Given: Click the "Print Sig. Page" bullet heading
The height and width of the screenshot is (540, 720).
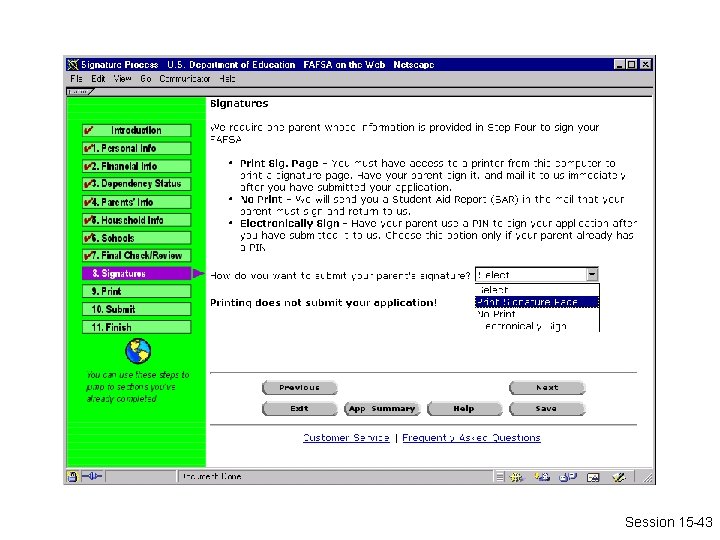Looking at the screenshot, I should [x=279, y=163].
